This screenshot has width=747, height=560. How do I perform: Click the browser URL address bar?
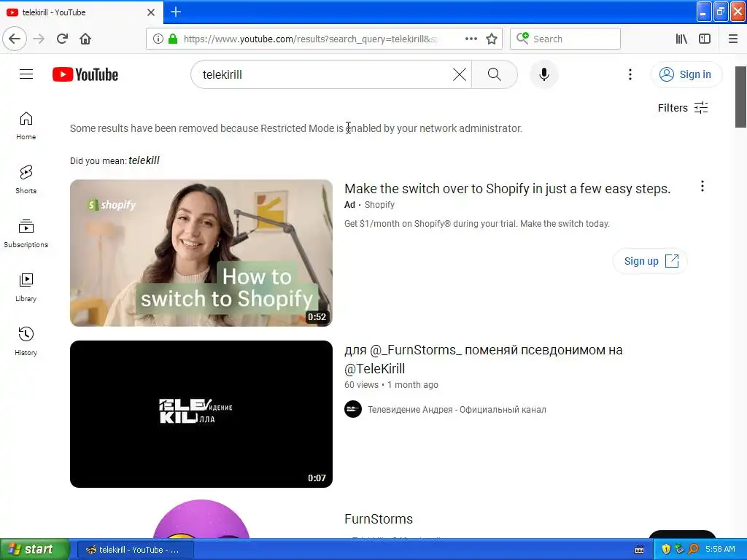pos(310,39)
